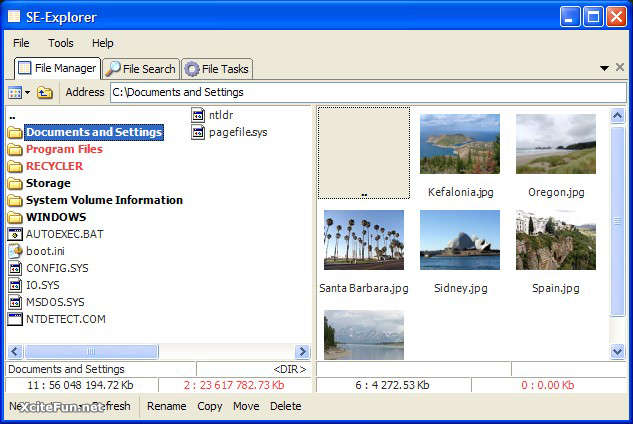This screenshot has width=633, height=424.
Task: Open the tab list dropdown arrow
Action: click(604, 68)
